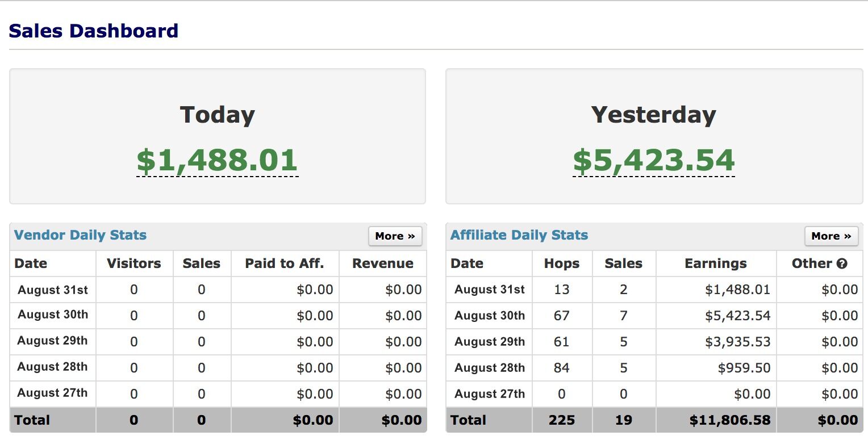Viewport: 868px width, 444px height.
Task: Select Date header in Affiliate table
Action: click(467, 263)
